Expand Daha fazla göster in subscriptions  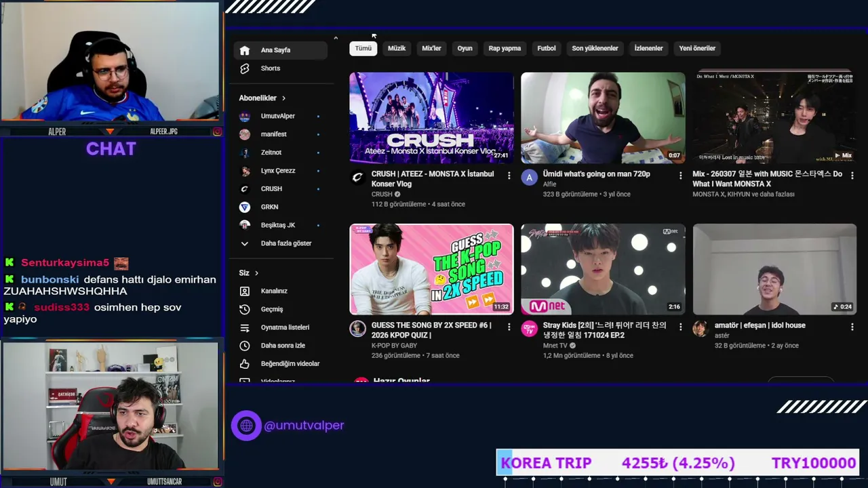click(283, 243)
